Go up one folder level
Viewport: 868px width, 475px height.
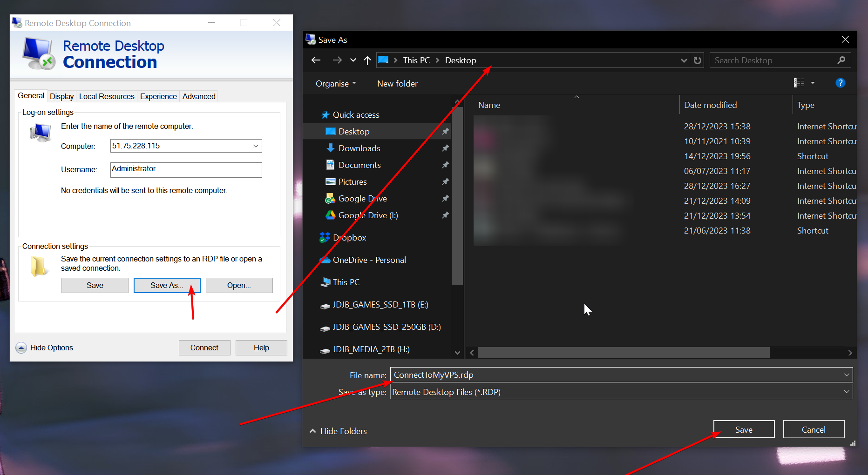click(367, 60)
